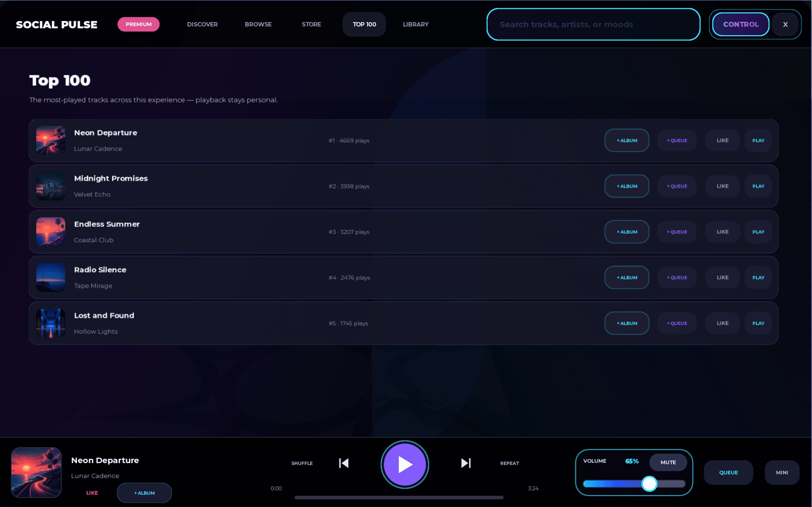This screenshot has height=507, width=812.
Task: Click the Premium badge
Action: coord(139,24)
